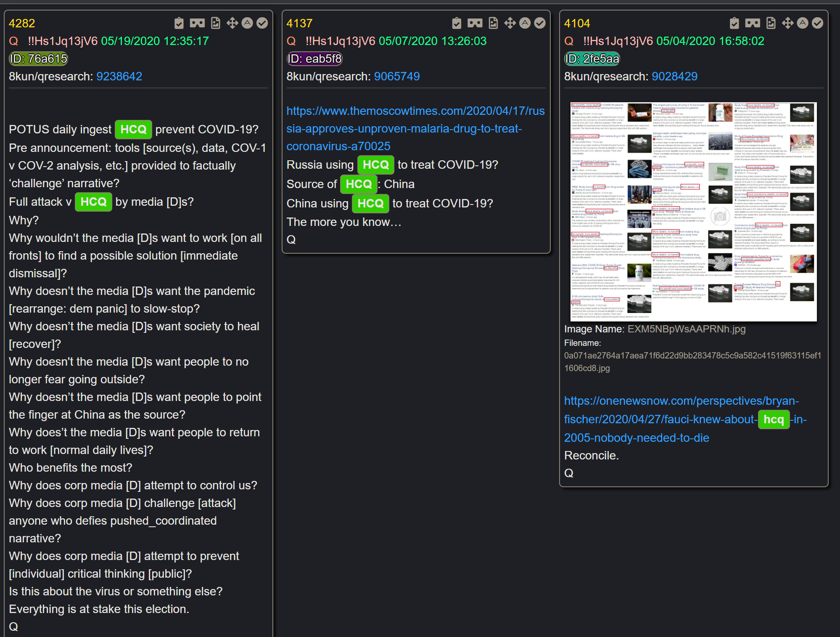Click HCQ highlight in 'POTUS daily ingest' line

point(133,130)
